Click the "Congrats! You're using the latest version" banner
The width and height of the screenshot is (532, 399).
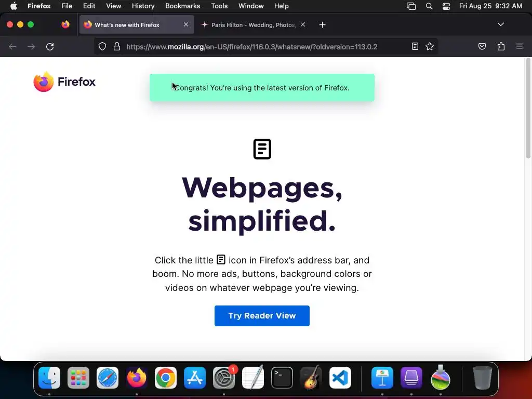262,87
